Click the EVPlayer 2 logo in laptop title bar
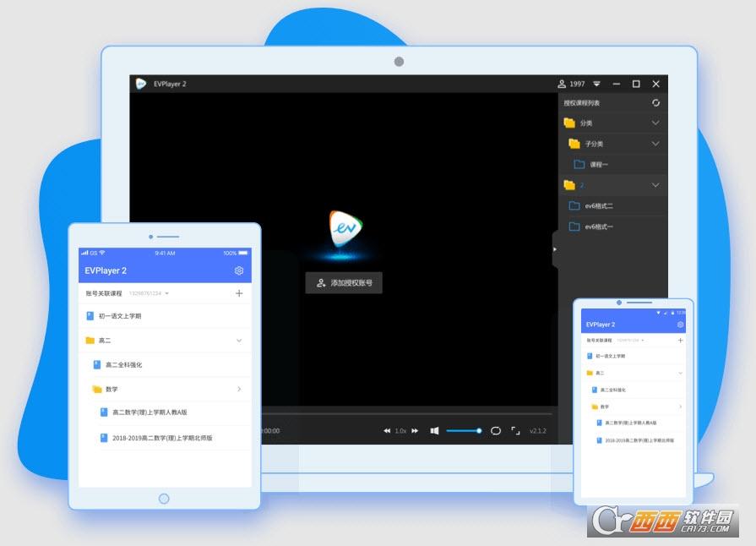 pyautogui.click(x=141, y=84)
